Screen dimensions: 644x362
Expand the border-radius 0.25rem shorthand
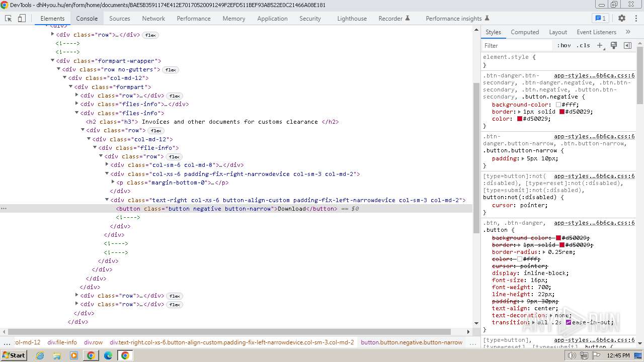click(544, 252)
